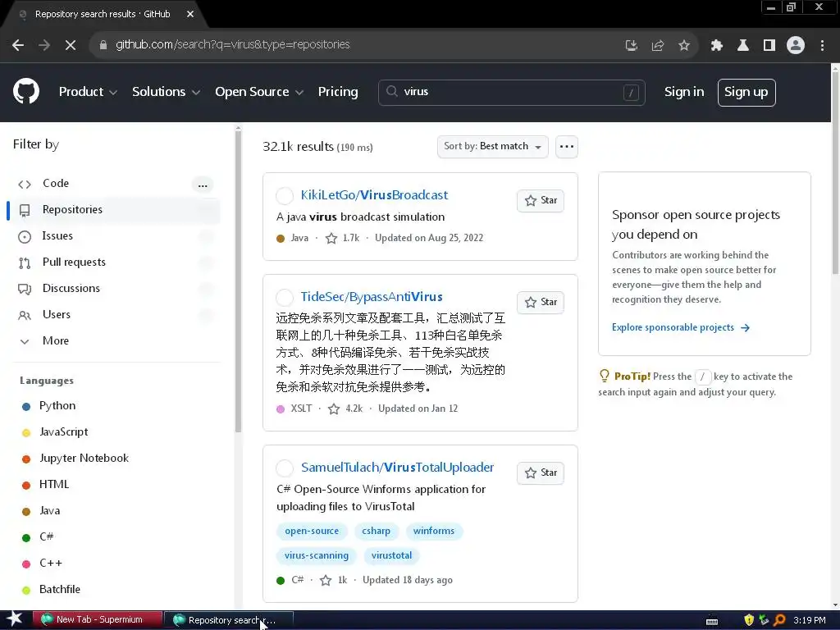Click the three-dot button beside Code filter

(203, 185)
